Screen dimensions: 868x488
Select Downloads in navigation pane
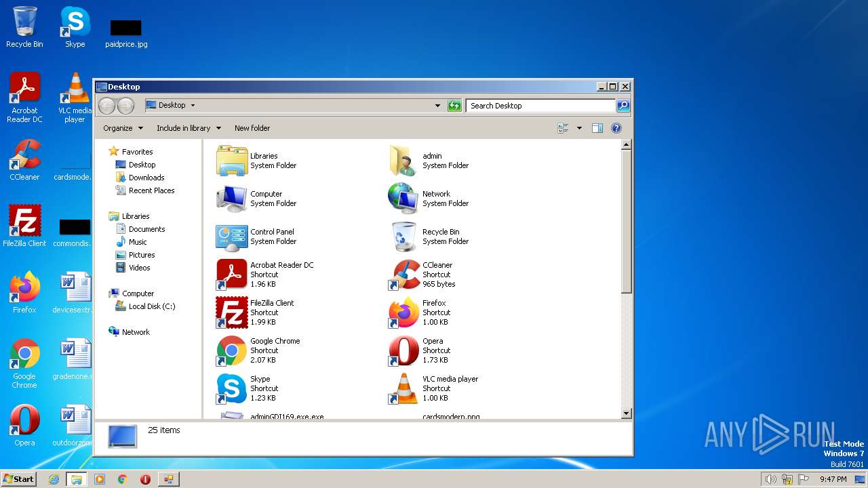coord(140,178)
